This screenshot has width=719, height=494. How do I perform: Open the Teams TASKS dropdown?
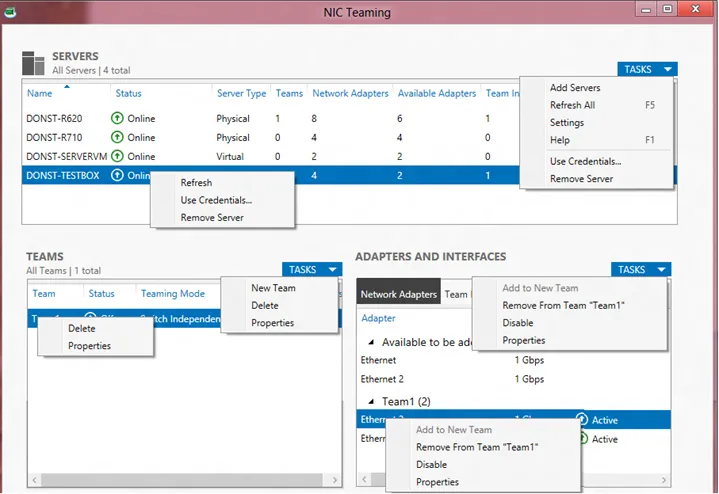tap(312, 269)
